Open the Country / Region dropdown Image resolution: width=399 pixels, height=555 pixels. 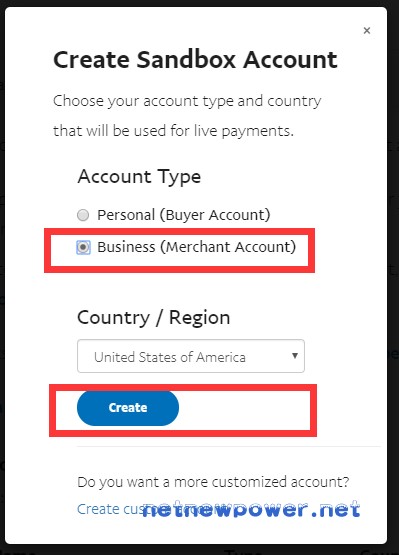pos(191,356)
